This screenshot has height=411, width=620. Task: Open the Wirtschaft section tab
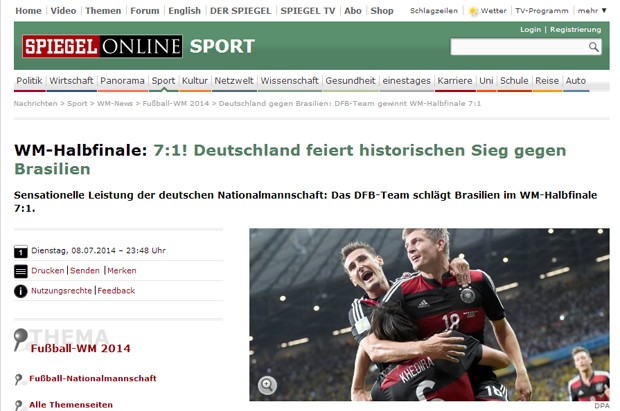coord(71,81)
